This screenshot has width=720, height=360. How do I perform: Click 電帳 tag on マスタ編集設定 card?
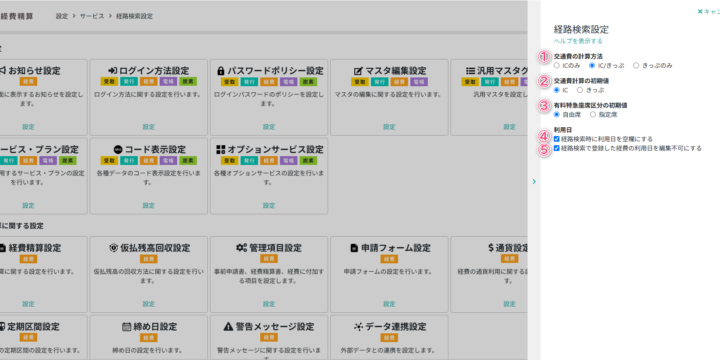coord(419,82)
